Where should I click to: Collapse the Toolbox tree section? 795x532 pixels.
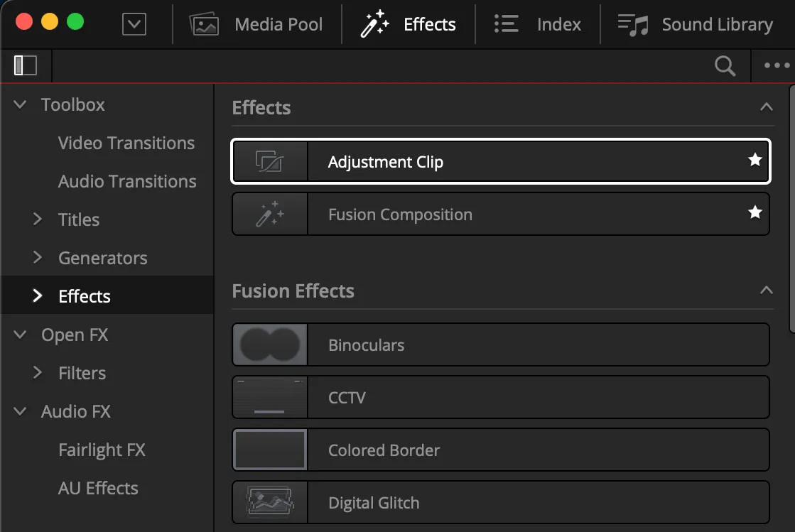(x=21, y=105)
